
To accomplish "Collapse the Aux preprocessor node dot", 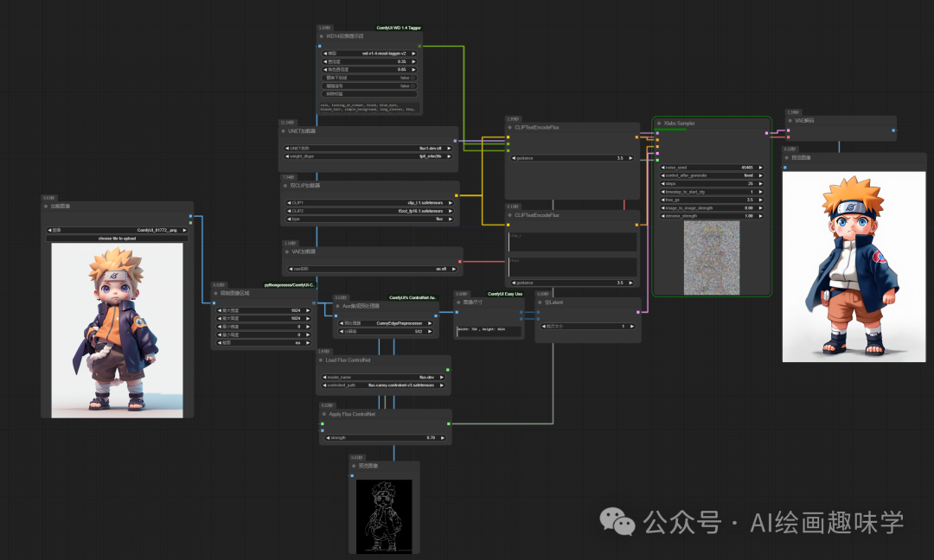I will pyautogui.click(x=337, y=306).
